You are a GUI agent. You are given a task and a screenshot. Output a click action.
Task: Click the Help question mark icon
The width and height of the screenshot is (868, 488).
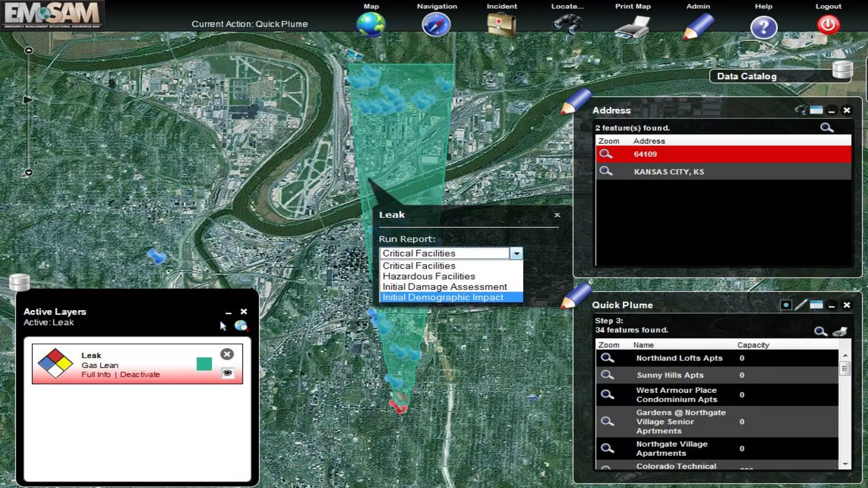point(763,28)
